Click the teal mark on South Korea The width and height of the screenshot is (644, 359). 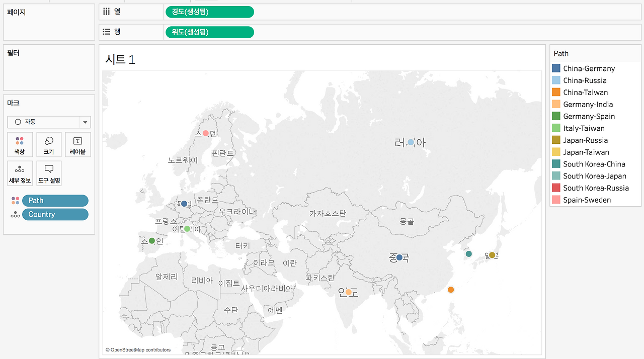[x=469, y=254]
